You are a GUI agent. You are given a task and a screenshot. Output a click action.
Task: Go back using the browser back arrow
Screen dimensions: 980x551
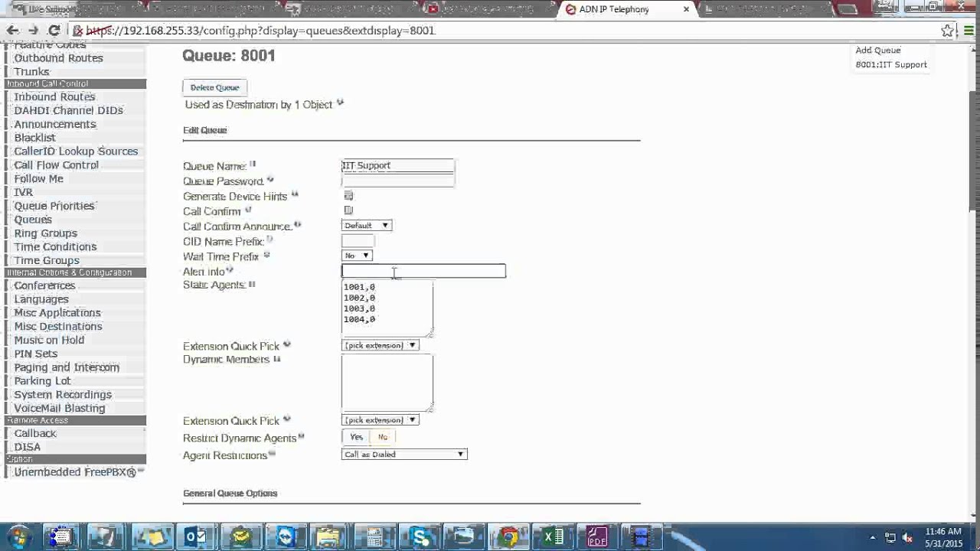[x=13, y=31]
